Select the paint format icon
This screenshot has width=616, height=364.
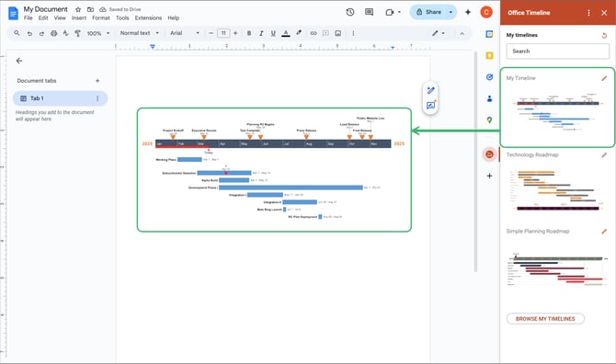pyautogui.click(x=78, y=33)
